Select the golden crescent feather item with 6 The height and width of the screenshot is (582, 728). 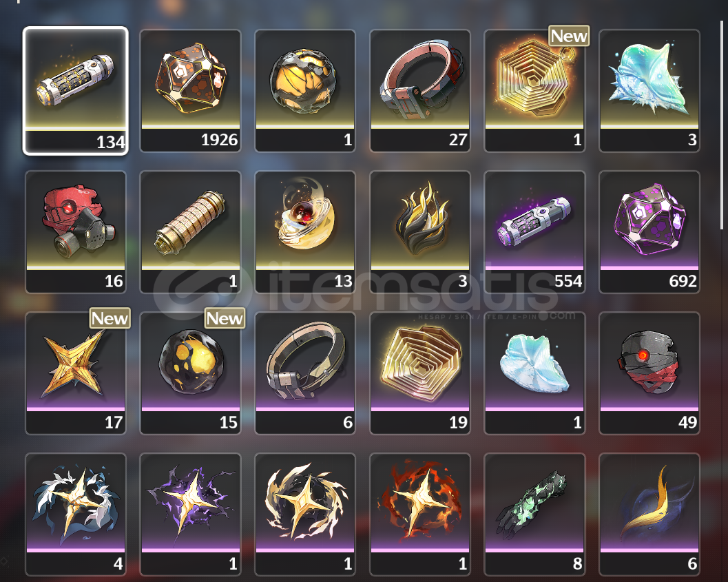click(649, 515)
